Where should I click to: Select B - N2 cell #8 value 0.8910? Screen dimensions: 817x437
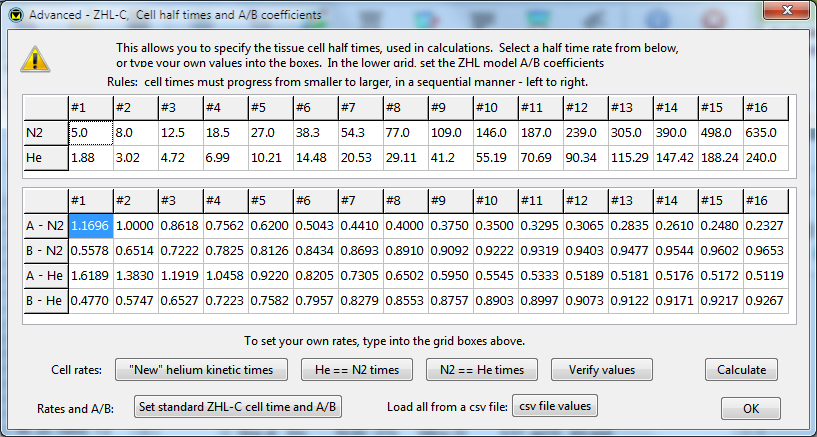coord(405,251)
